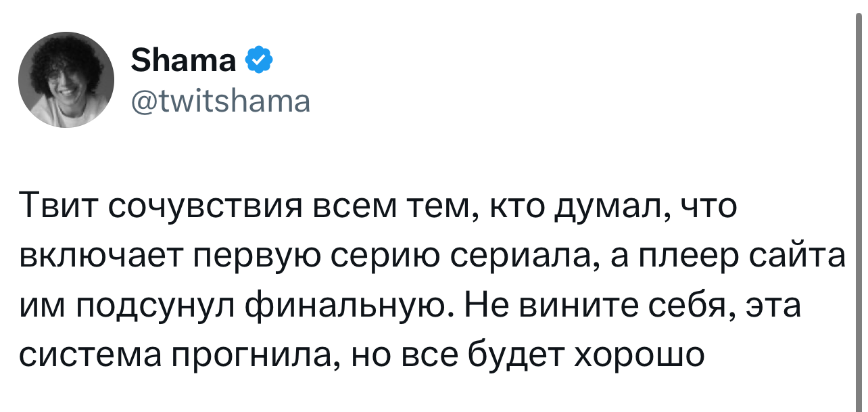868x412 pixels.
Task: Click the tweet text starting with "Твит сочувствия"
Action: tap(432, 280)
